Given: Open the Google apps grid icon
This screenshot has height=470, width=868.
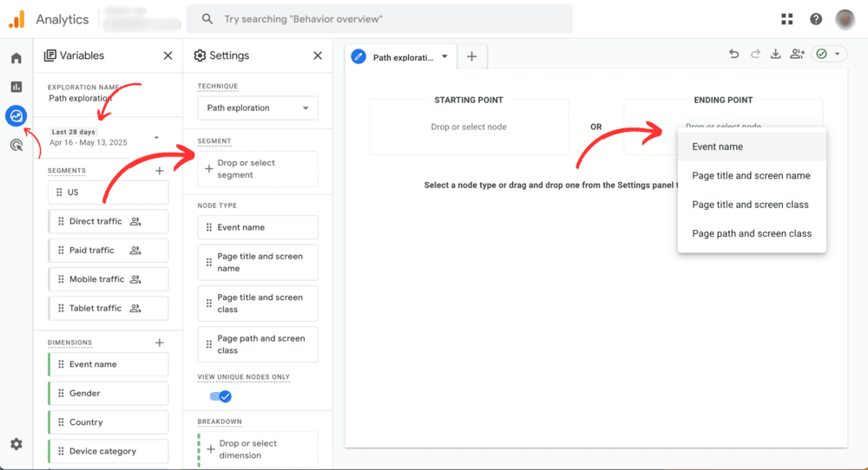Looking at the screenshot, I should click(x=787, y=19).
